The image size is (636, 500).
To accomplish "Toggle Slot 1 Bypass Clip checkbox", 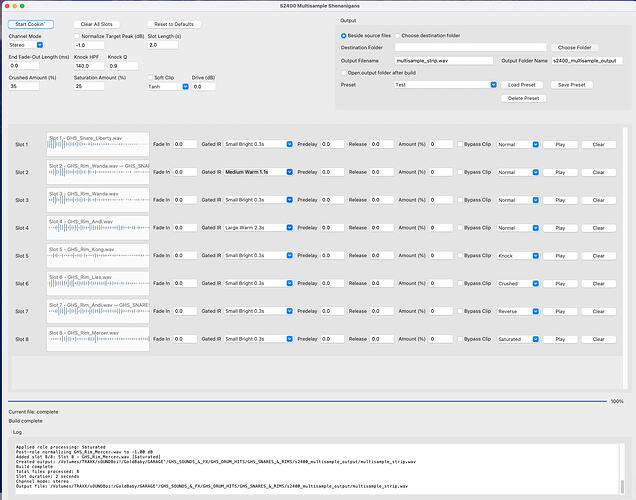I will (460, 144).
